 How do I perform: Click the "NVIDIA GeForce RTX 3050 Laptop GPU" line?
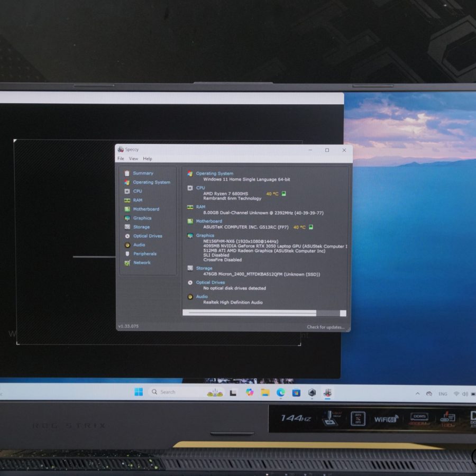[275, 246]
